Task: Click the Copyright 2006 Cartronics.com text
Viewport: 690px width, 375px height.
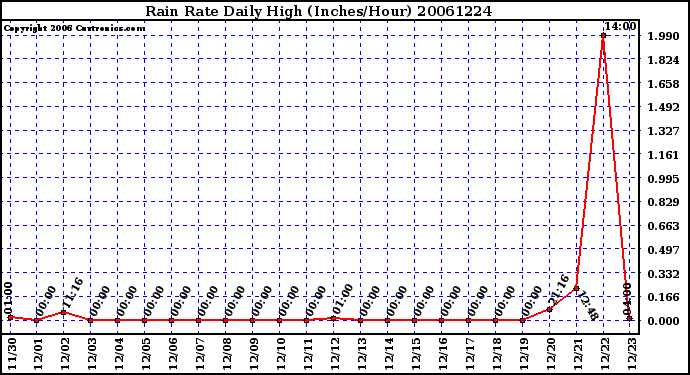Action: (74, 28)
